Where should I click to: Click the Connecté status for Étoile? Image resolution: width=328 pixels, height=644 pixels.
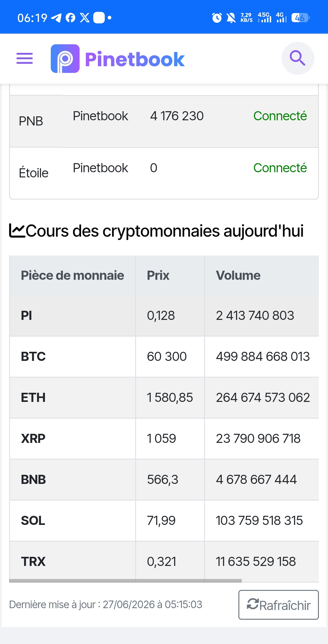(x=280, y=168)
